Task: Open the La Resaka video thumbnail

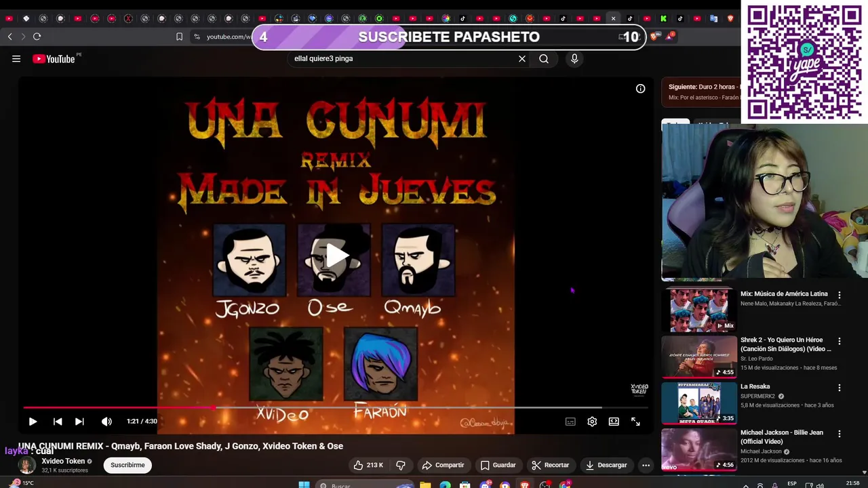Action: pyautogui.click(x=699, y=403)
